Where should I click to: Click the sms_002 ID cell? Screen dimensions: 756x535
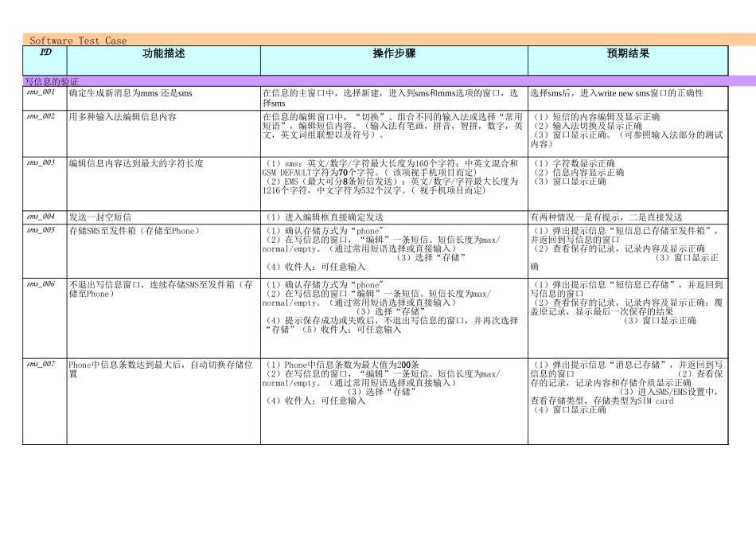41,116
